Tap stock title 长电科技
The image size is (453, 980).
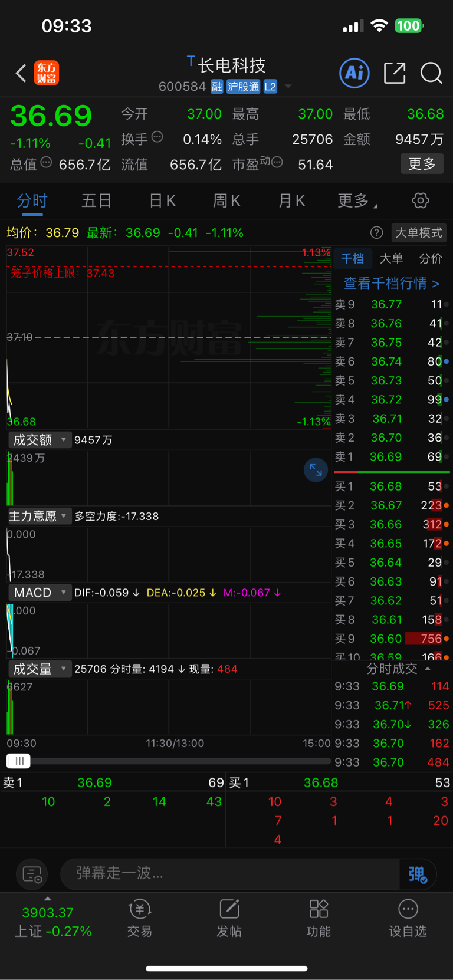pos(232,65)
